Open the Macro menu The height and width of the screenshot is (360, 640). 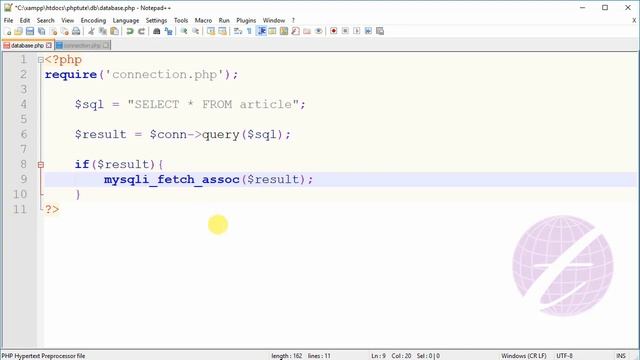(x=203, y=20)
